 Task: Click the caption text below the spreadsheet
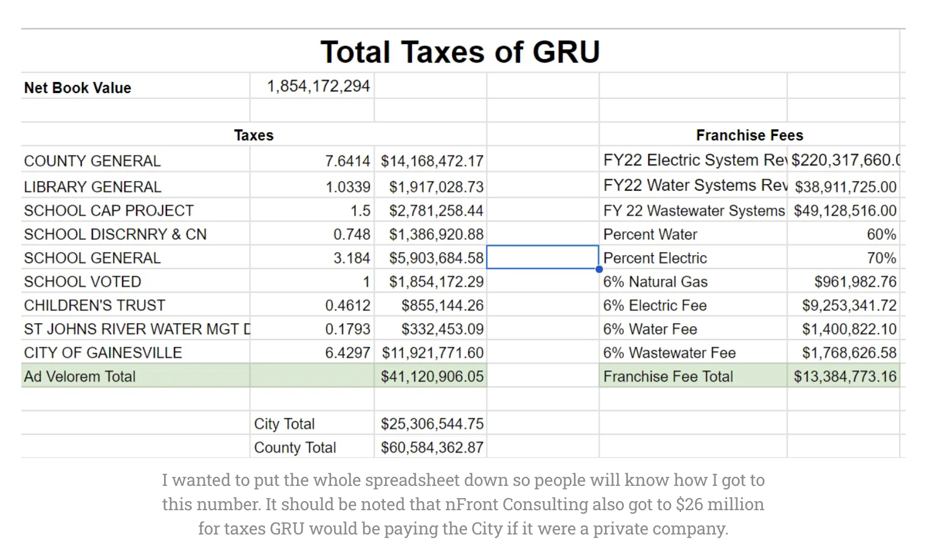pos(463,504)
